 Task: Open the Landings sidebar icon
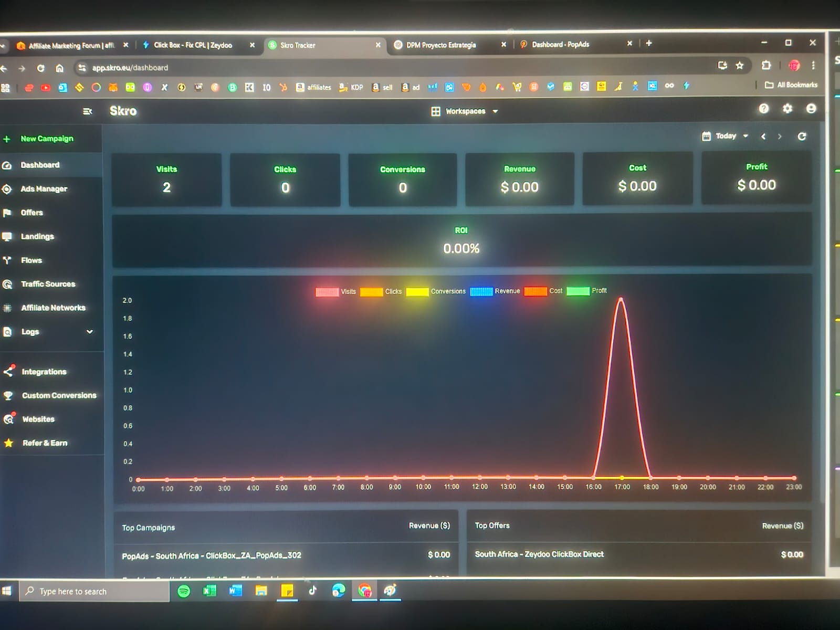(x=7, y=236)
